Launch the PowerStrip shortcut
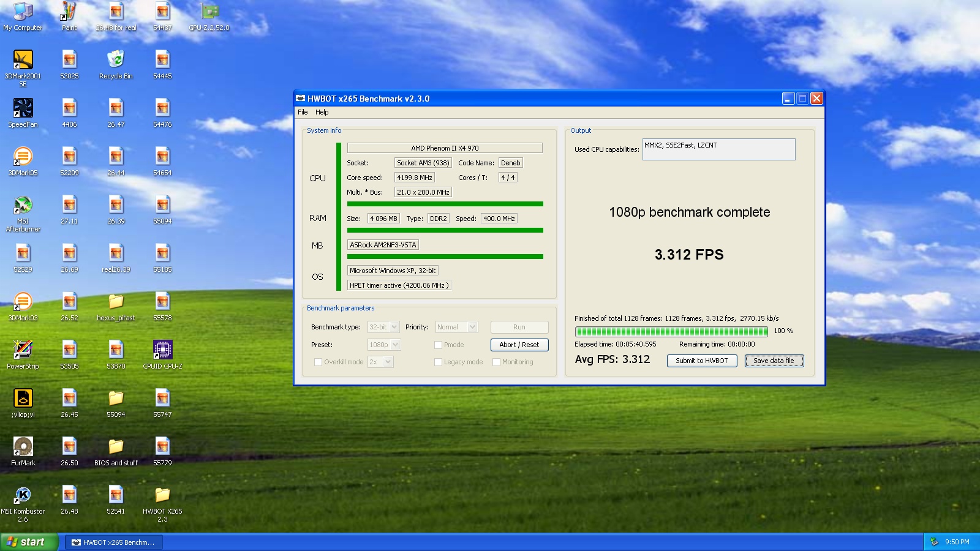Viewport: 980px width, 551px height. [23, 354]
